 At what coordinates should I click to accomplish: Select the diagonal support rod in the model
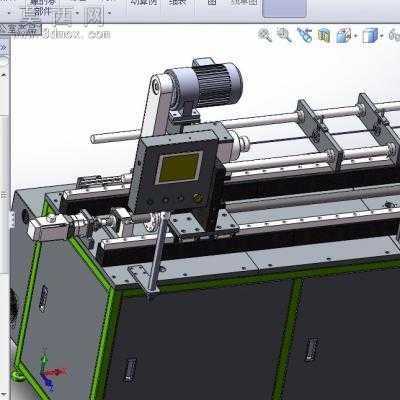click(158, 254)
